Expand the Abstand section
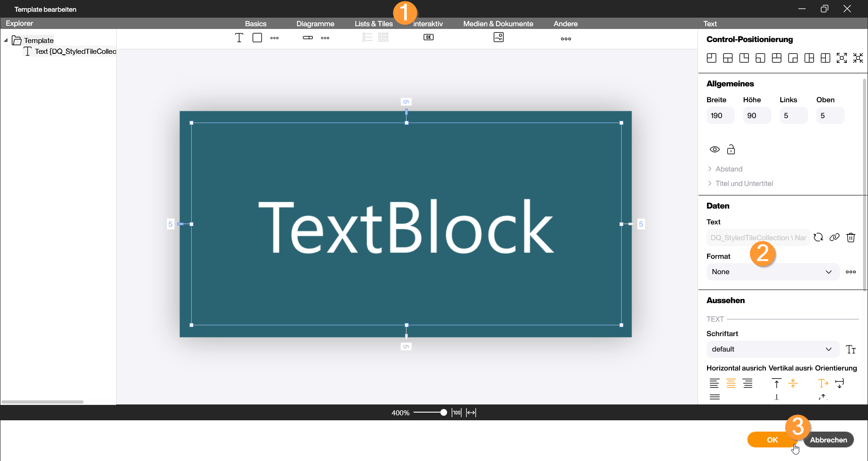 [x=729, y=169]
